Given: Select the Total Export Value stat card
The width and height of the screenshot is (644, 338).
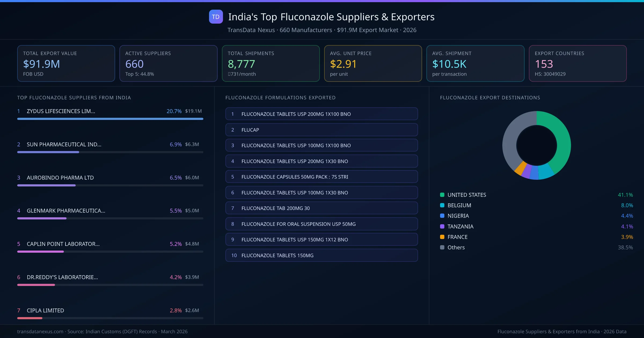Looking at the screenshot, I should [x=66, y=63].
